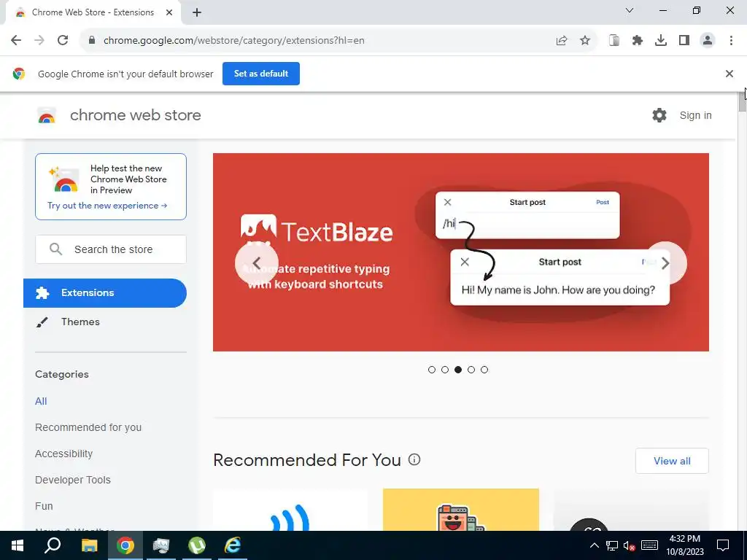The image size is (747, 560).
Task: Reload the Chrome Web Store page
Action: tap(63, 41)
